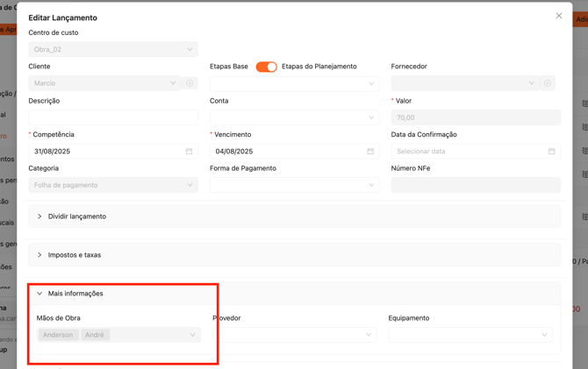Toggle the Etapas Base switch

click(x=266, y=67)
